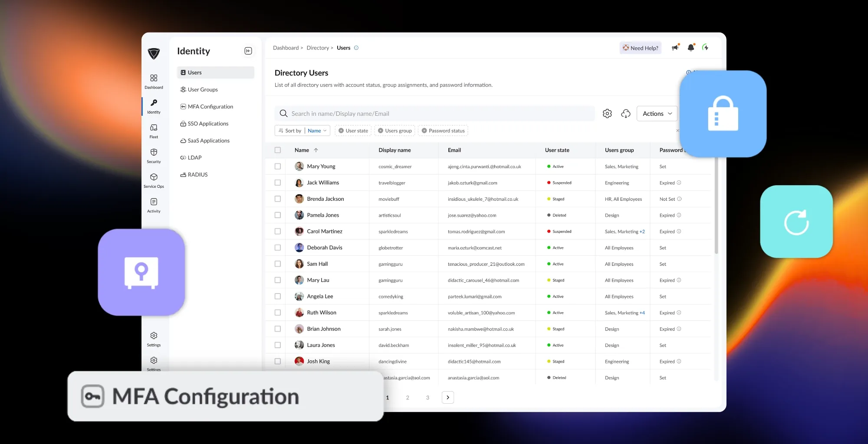Open table settings gear icon
868x444 pixels.
[607, 114]
